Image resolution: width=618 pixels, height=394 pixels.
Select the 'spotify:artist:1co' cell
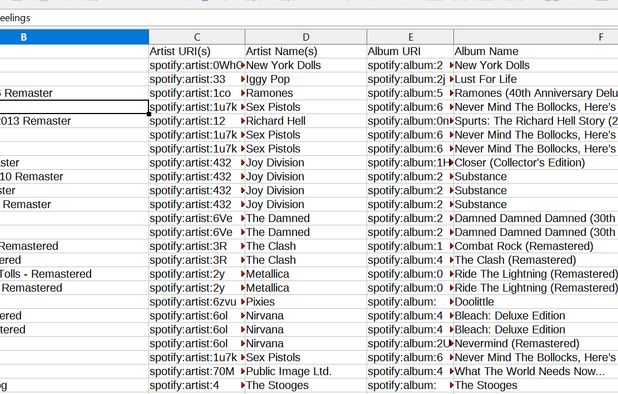pos(197,93)
